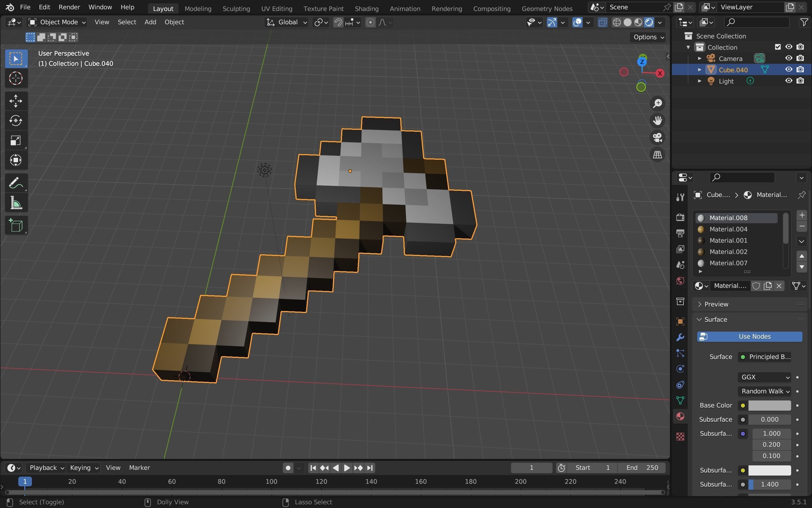Click Principled BSDF surface shader button
The width and height of the screenshot is (812, 508).
click(764, 357)
